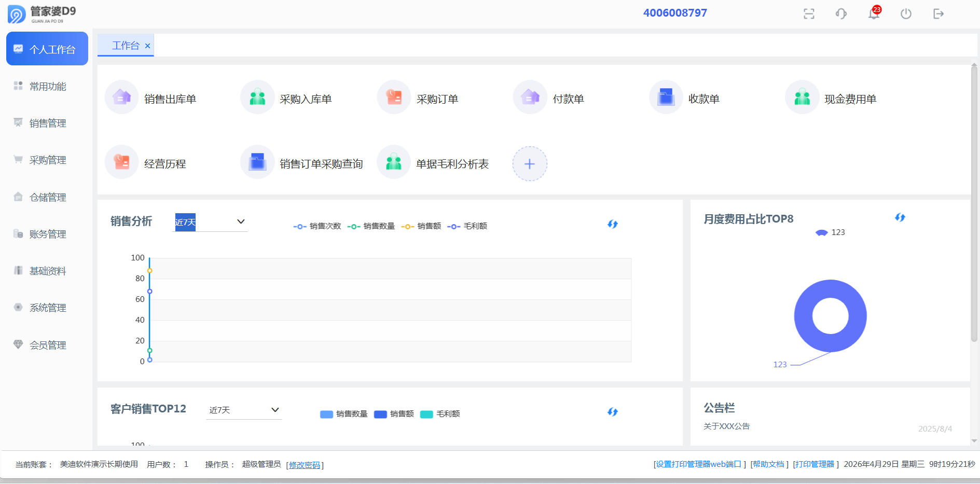Open the 付款单 shortcut icon

click(x=530, y=97)
